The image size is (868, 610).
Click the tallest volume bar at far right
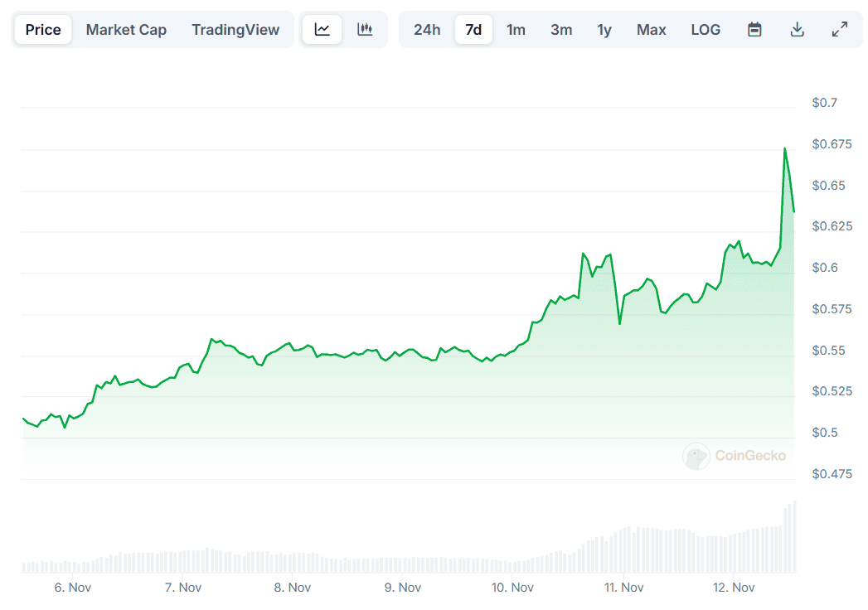click(795, 537)
